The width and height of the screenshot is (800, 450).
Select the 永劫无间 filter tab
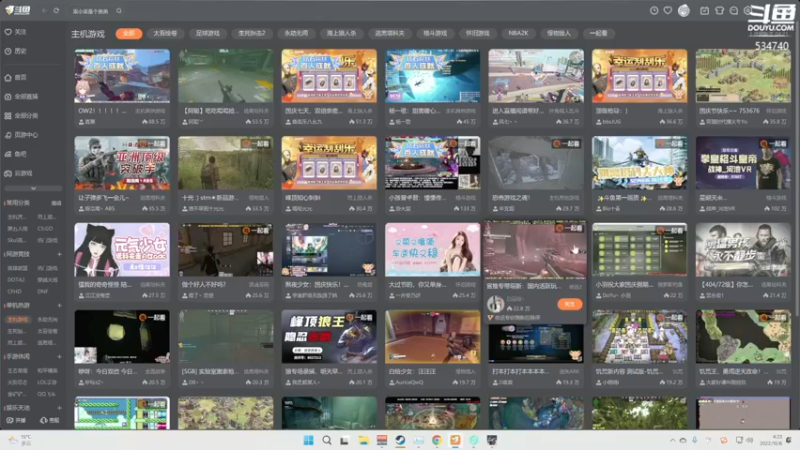[296, 33]
